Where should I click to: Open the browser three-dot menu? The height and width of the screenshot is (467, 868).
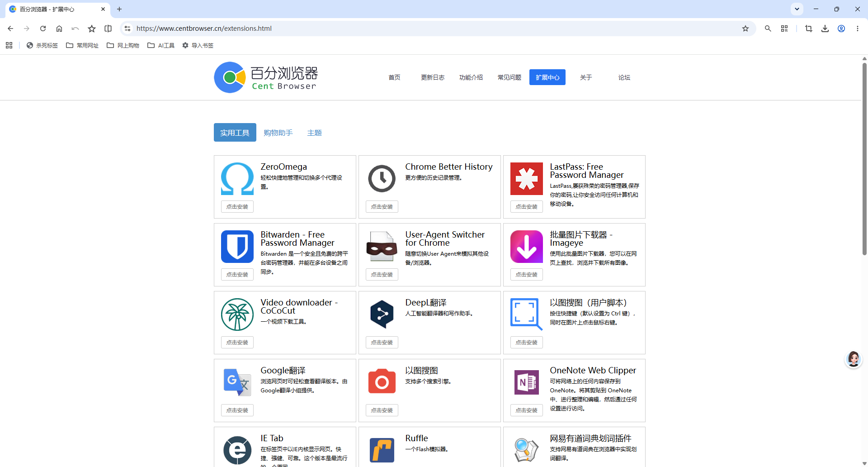(858, 29)
